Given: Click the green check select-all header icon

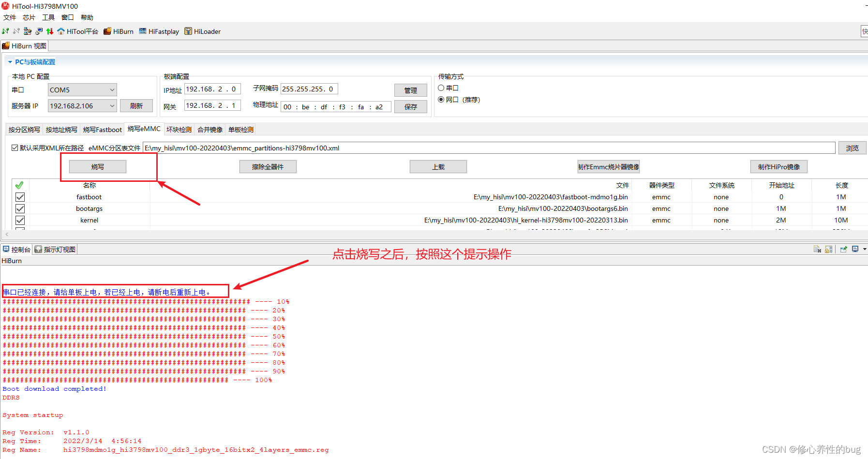Looking at the screenshot, I should [19, 185].
